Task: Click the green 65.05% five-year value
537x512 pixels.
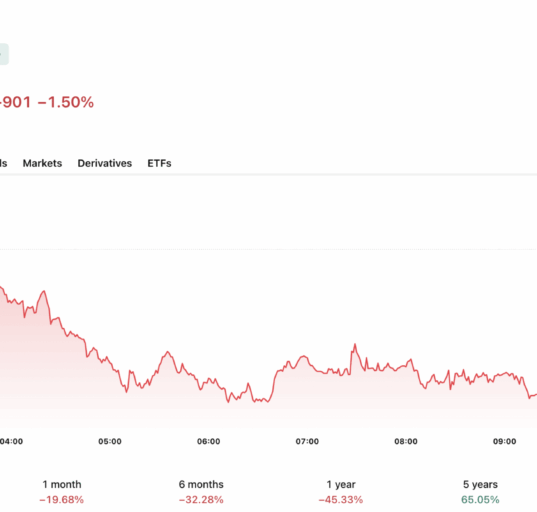Action: click(480, 500)
